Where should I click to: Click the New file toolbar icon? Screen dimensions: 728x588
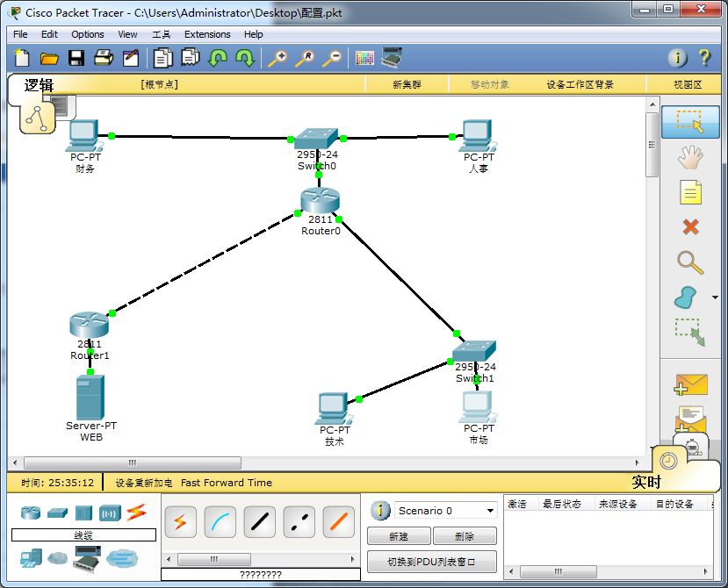pos(22,58)
